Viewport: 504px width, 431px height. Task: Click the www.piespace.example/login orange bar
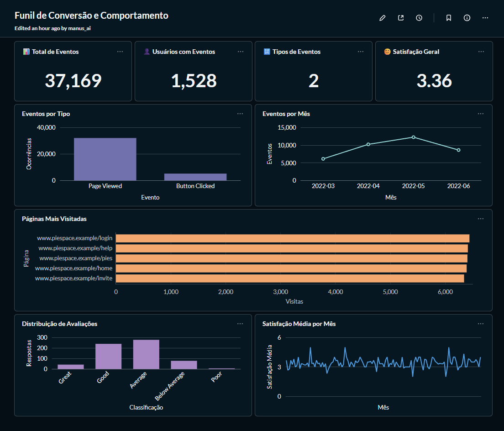coord(292,238)
